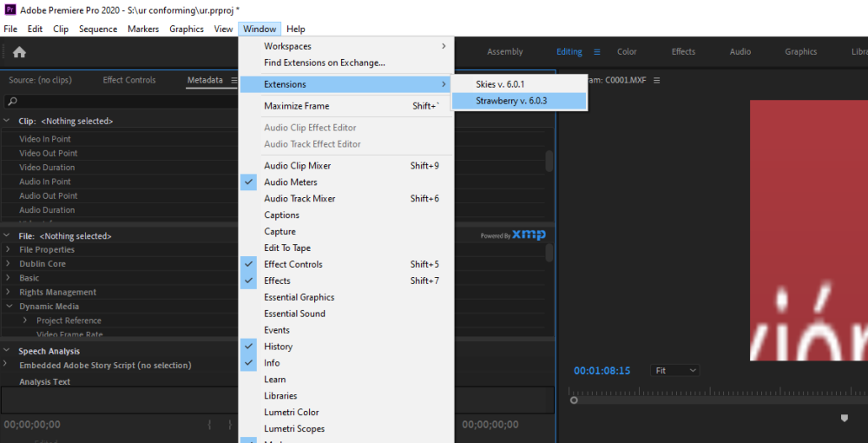Click the Clip section vertical scrollbar

tap(549, 162)
